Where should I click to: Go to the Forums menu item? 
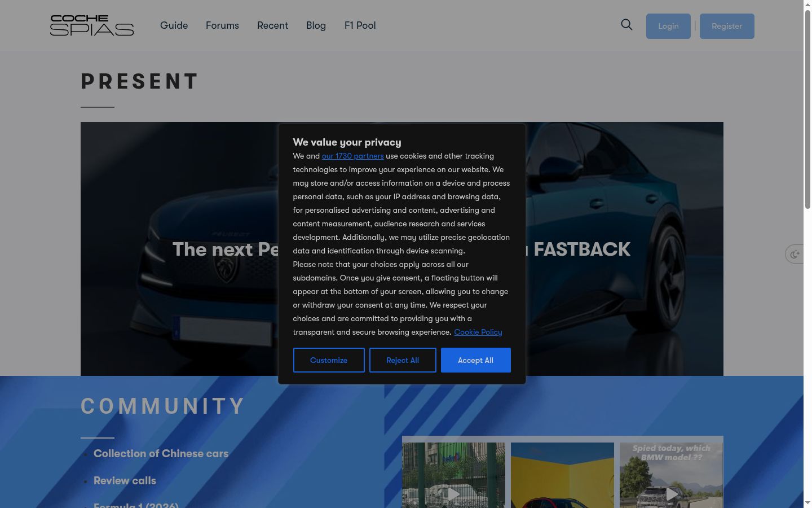222,25
